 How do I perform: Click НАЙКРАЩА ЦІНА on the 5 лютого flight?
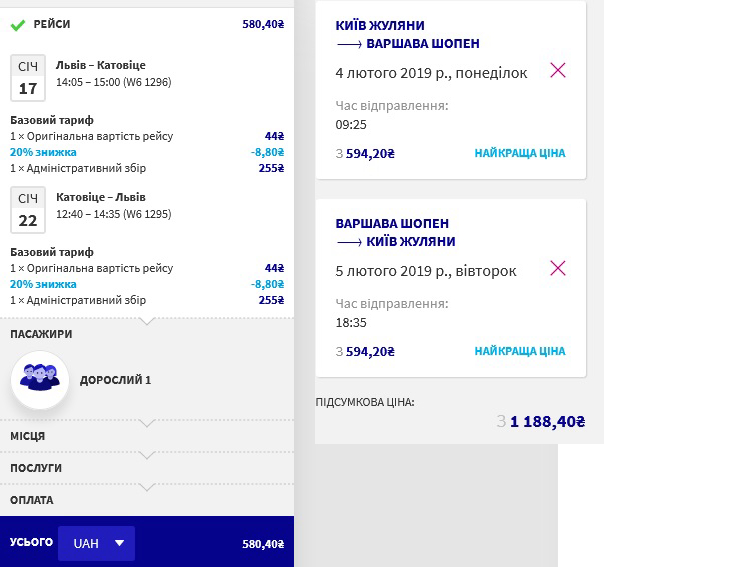click(520, 351)
